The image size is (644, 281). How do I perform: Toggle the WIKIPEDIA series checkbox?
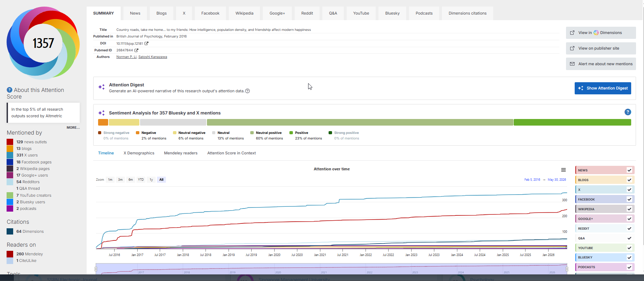[x=629, y=209]
